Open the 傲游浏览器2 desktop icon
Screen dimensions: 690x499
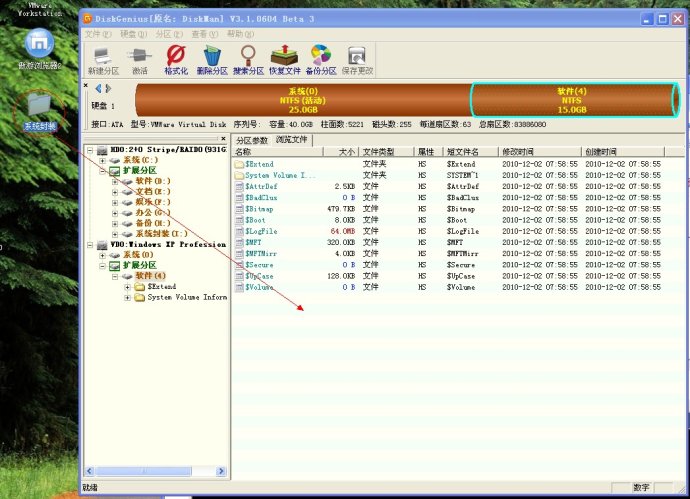tap(40, 49)
